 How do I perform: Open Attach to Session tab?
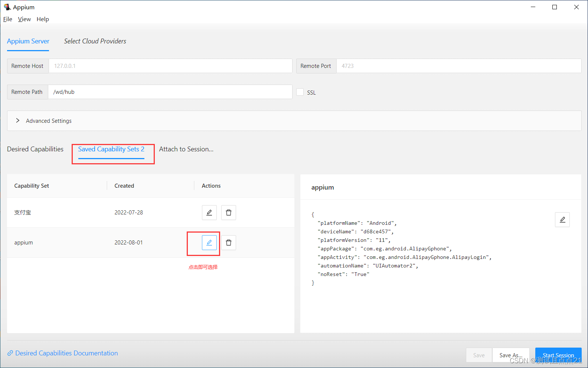click(186, 149)
